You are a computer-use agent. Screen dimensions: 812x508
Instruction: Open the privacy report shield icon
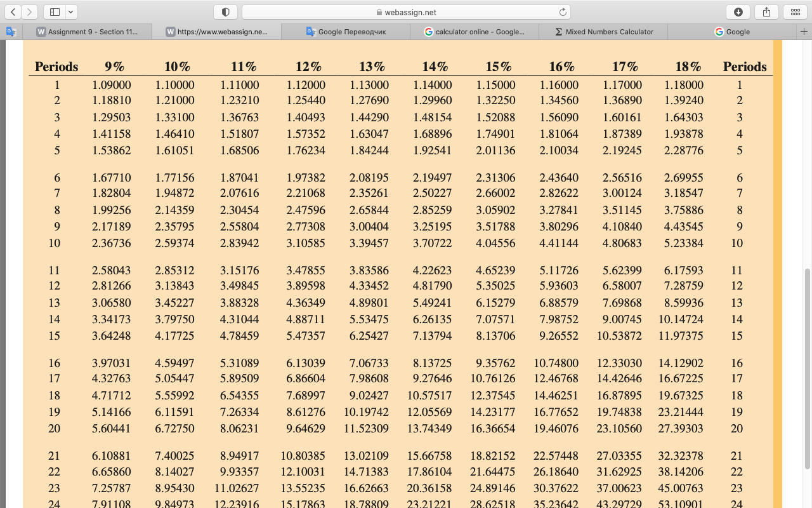tap(225, 12)
